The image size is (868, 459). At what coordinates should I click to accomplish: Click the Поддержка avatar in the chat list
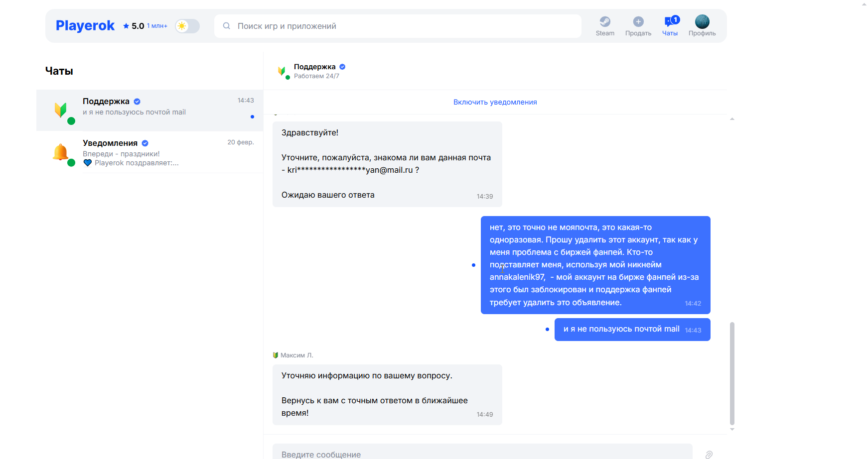tap(61, 111)
